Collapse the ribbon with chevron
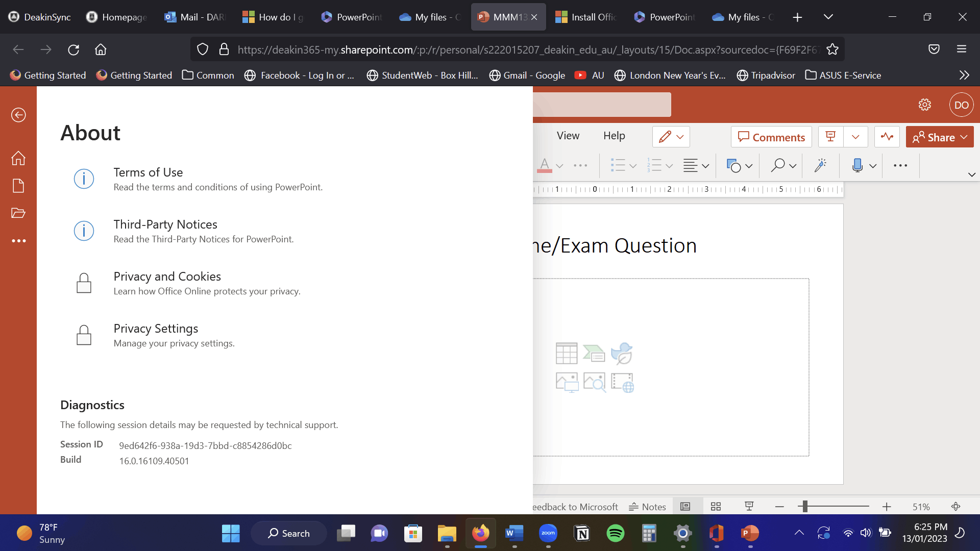The width and height of the screenshot is (980, 551). point(972,174)
